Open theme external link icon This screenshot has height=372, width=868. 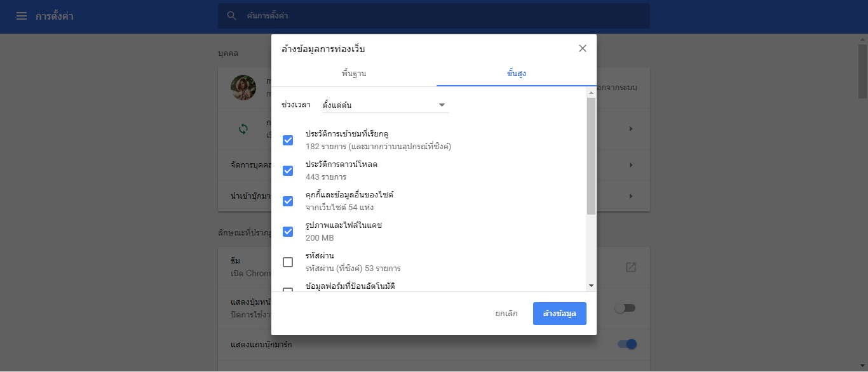click(x=630, y=267)
